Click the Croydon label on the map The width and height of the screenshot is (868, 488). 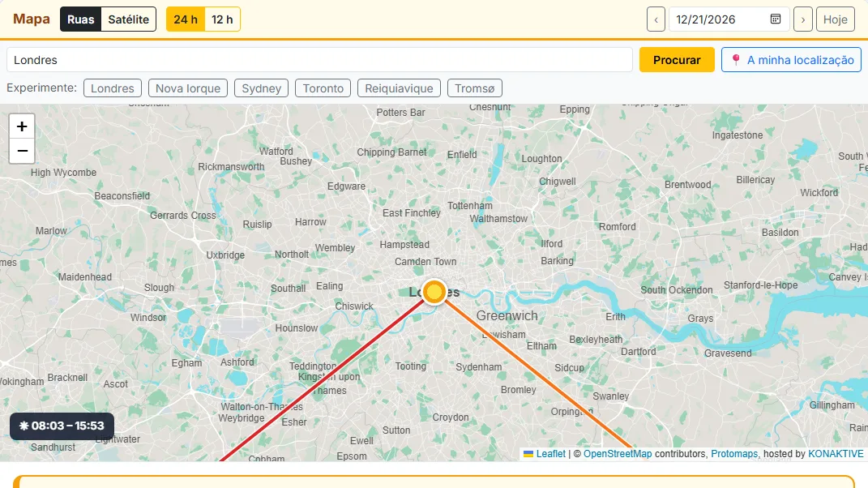click(450, 417)
